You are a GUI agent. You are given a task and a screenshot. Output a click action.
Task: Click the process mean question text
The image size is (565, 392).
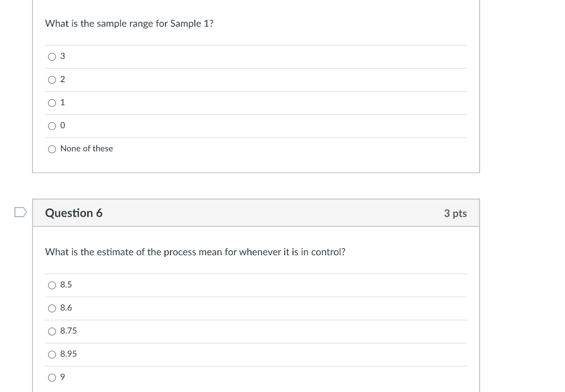195,252
